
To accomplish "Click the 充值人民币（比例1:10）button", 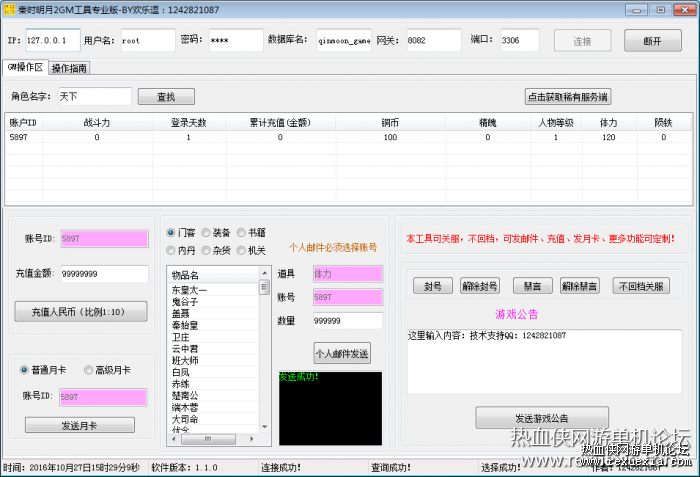I will click(x=81, y=312).
